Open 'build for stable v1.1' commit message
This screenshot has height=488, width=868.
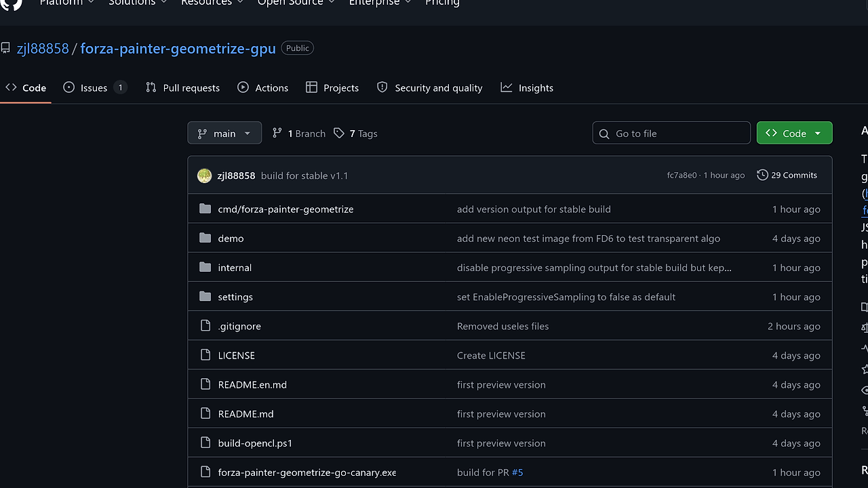click(304, 176)
